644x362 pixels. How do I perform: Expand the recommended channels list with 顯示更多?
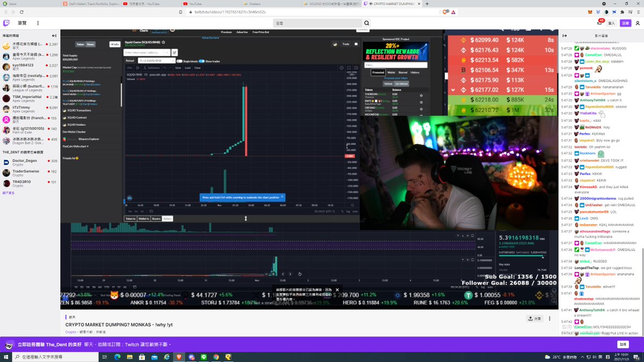click(x=8, y=193)
